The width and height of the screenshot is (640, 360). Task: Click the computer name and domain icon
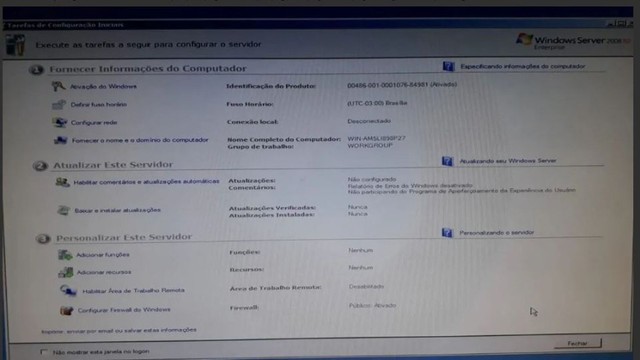60,140
